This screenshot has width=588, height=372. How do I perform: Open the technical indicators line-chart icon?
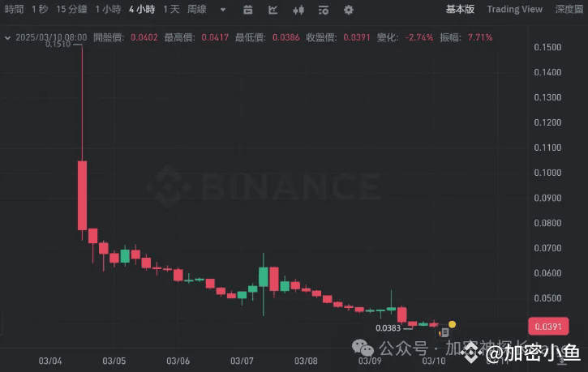pos(273,10)
